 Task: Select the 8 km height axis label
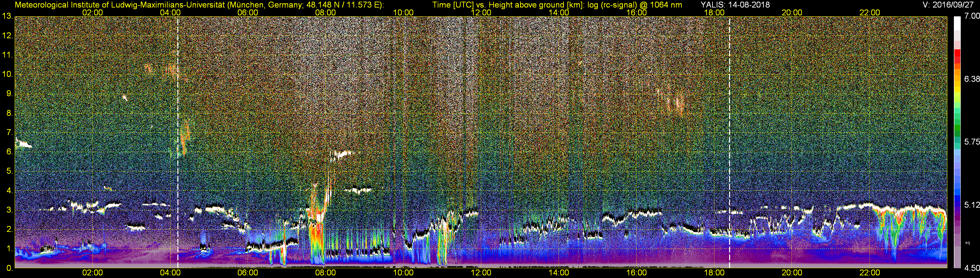pos(9,113)
